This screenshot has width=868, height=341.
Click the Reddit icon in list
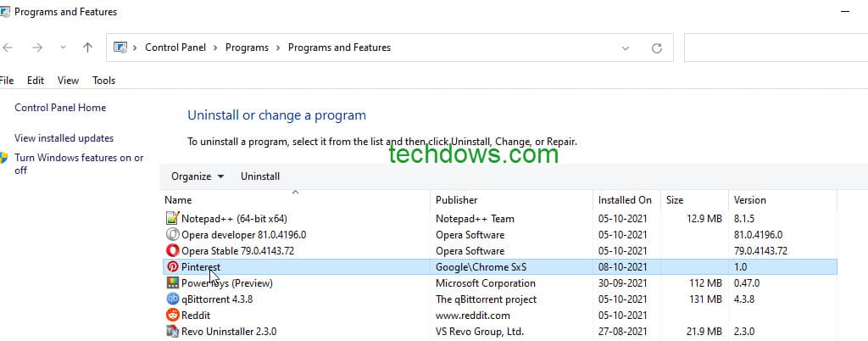point(173,315)
